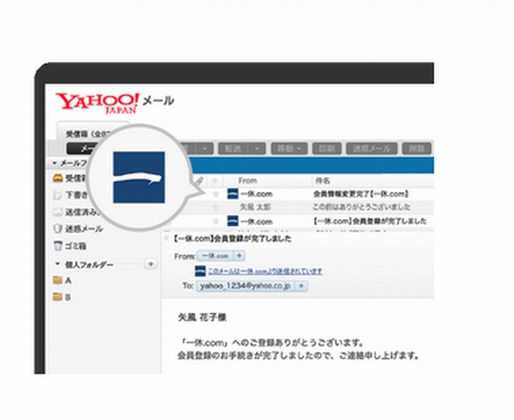
Task: Add new personal folder with plus button
Action: click(151, 264)
